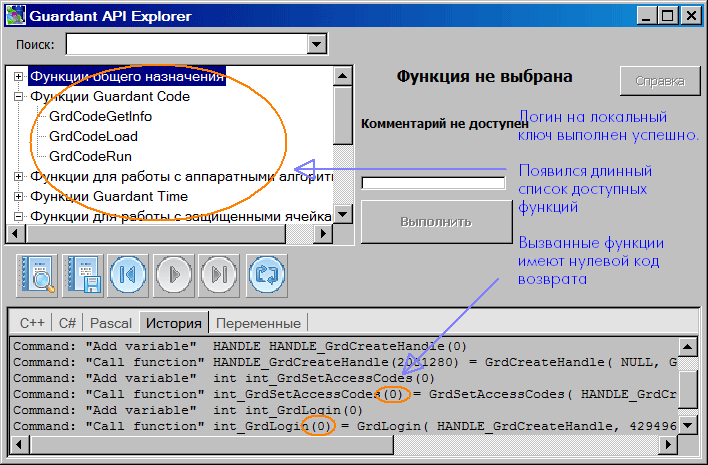Click the repeat loop arrows icon
Screen dimensions: 708x465
point(268,274)
